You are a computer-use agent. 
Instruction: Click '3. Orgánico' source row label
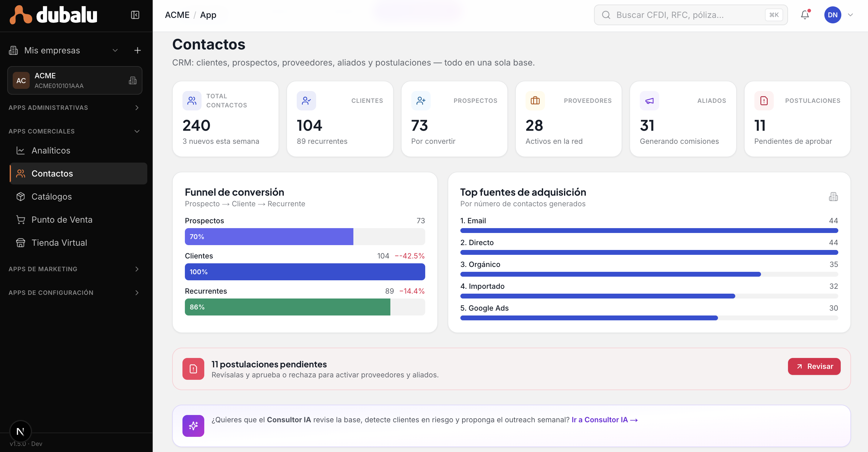click(480, 264)
